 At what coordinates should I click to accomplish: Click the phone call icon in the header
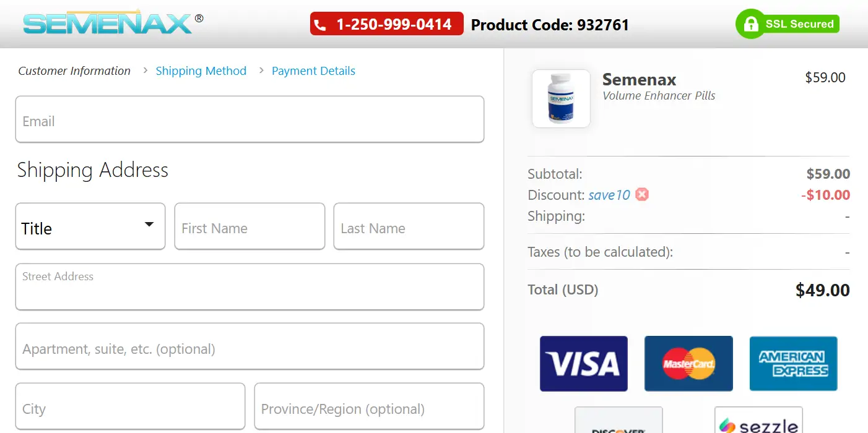[321, 24]
